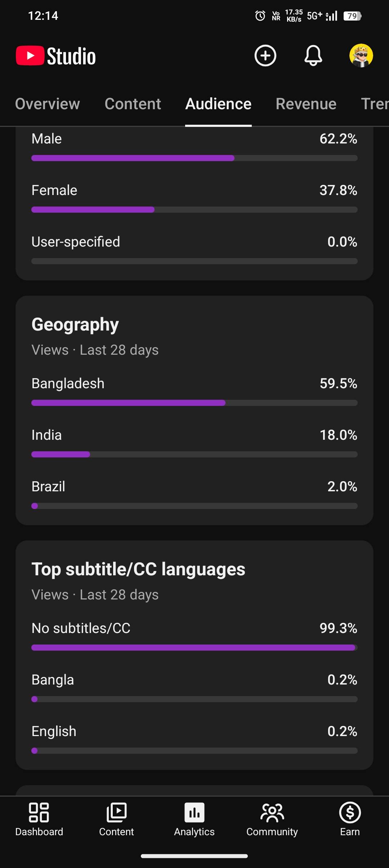This screenshot has height=868, width=389.
Task: Tap the Bangladesh views progress bar
Action: point(194,403)
